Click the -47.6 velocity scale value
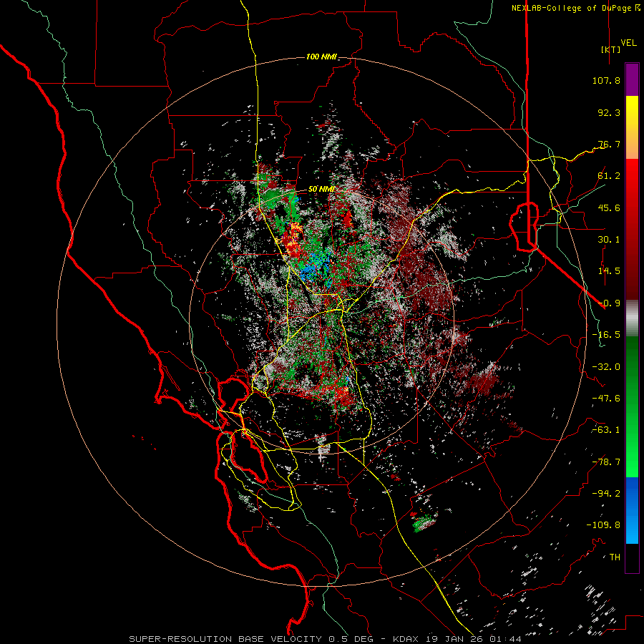Image resolution: width=644 pixels, height=644 pixels. click(606, 399)
